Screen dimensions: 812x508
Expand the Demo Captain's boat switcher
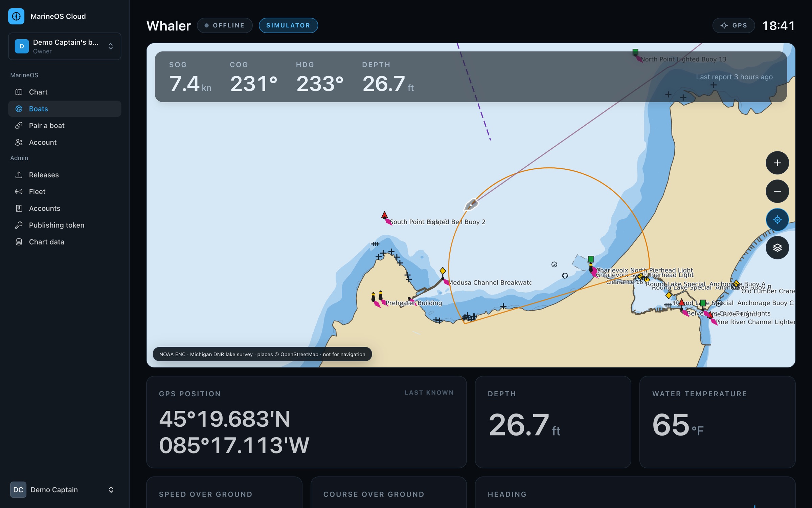click(x=65, y=46)
